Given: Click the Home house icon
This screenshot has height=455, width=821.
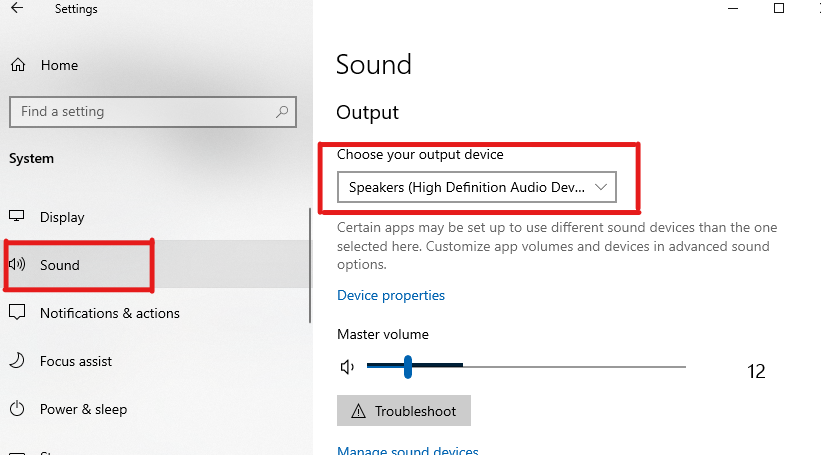Looking at the screenshot, I should [x=17, y=65].
